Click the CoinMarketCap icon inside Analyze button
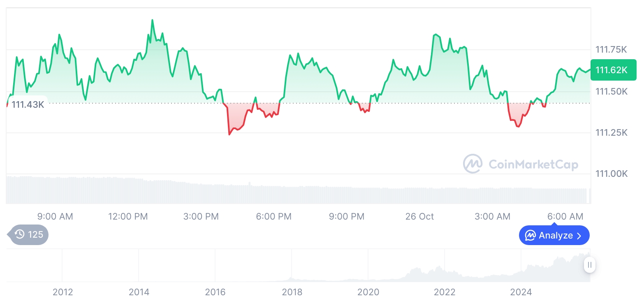644x301 pixels. point(530,236)
